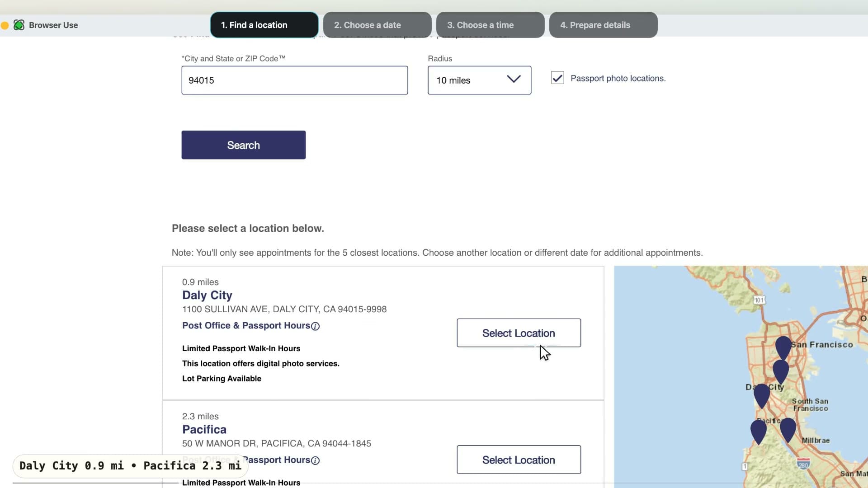Click 'This location offers digital photo services.'

(x=261, y=363)
